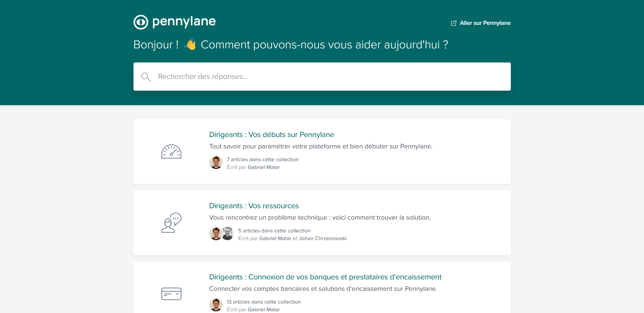Click the Pennylane logo icon
The width and height of the screenshot is (644, 313).
coord(141,22)
